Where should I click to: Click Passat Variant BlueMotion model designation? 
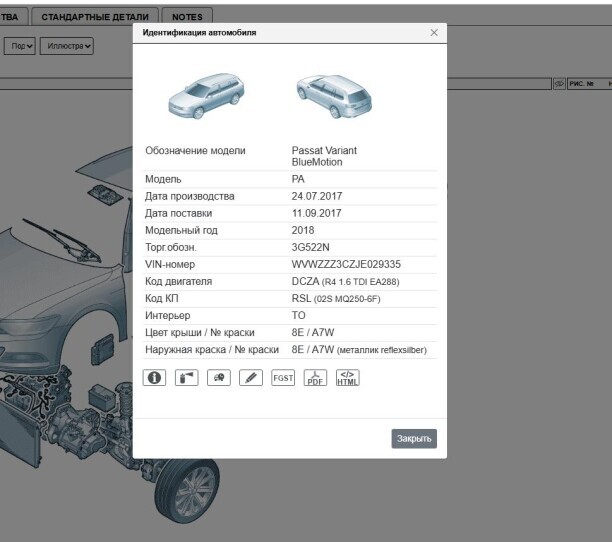click(x=324, y=156)
